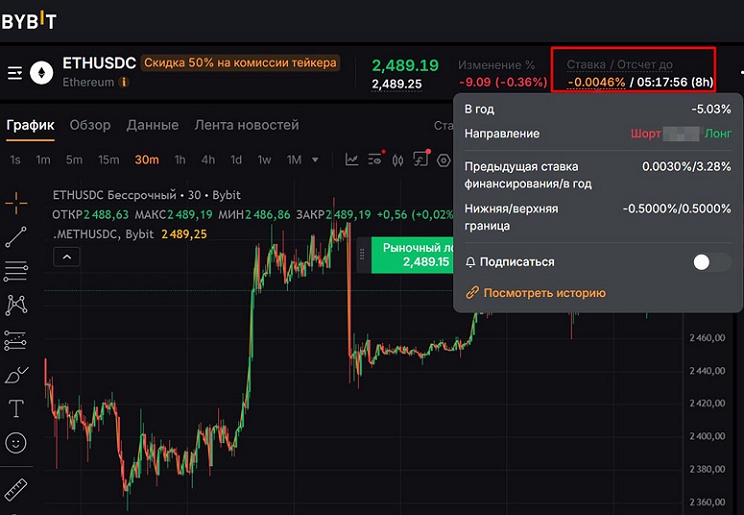The image size is (744, 515).
Task: Open the emoji sticker picker
Action: (16, 443)
